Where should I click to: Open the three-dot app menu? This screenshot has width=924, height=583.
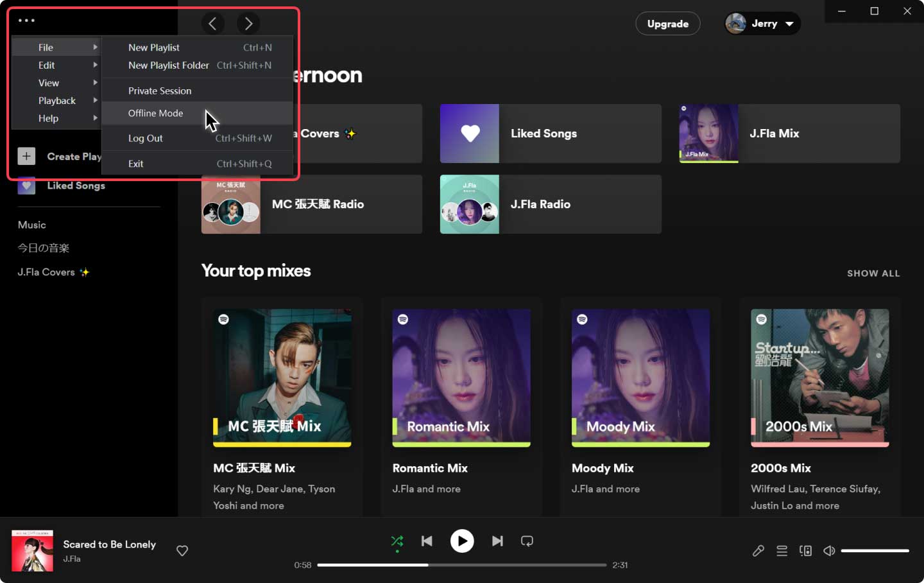click(x=26, y=21)
